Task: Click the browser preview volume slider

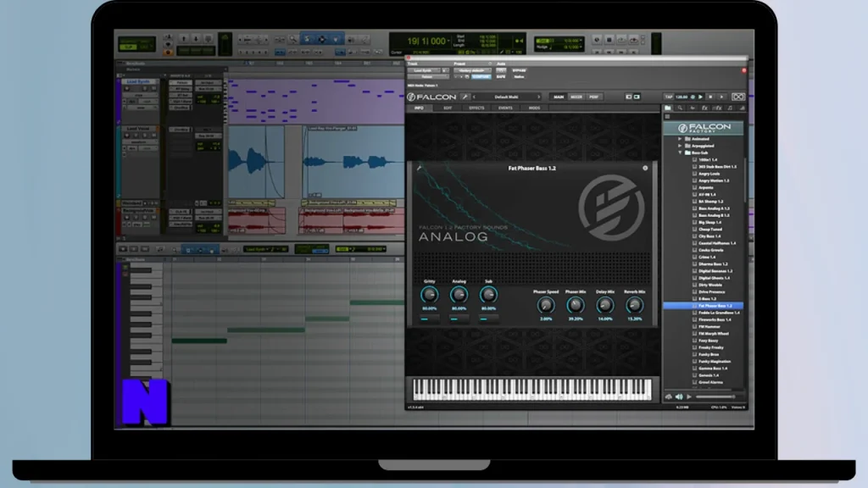Action: (715, 396)
